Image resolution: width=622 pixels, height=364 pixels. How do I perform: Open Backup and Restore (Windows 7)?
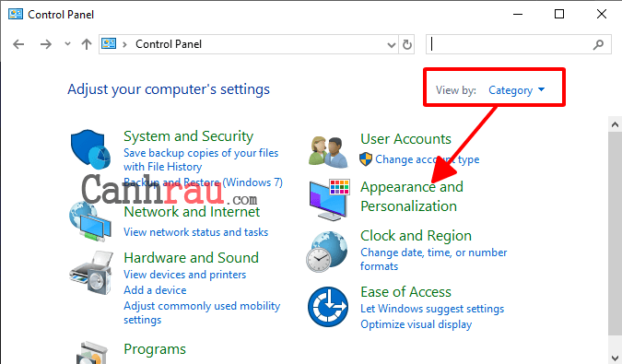pyautogui.click(x=203, y=182)
